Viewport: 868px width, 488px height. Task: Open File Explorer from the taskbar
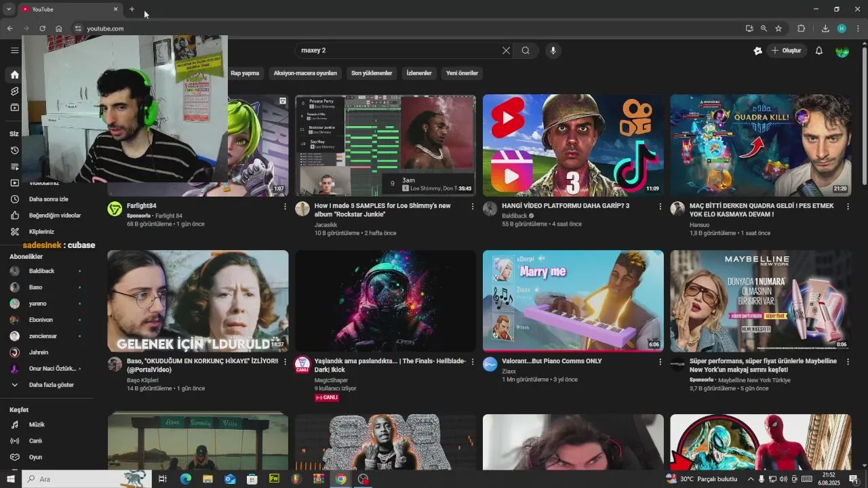coord(208,479)
